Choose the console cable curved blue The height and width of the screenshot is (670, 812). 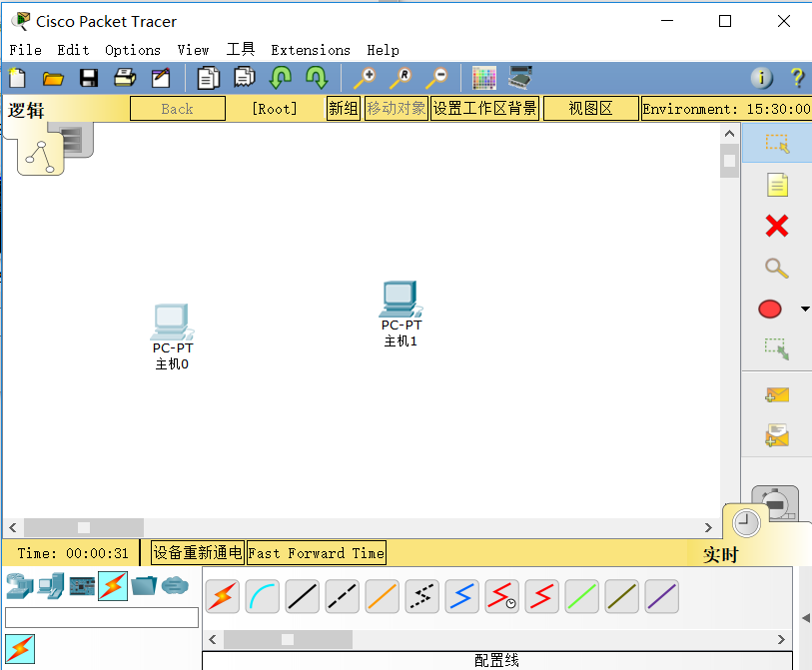pos(262,596)
